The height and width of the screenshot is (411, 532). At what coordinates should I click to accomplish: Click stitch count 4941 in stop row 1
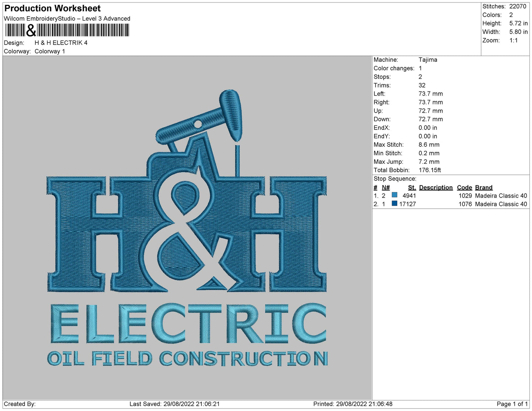pyautogui.click(x=409, y=196)
